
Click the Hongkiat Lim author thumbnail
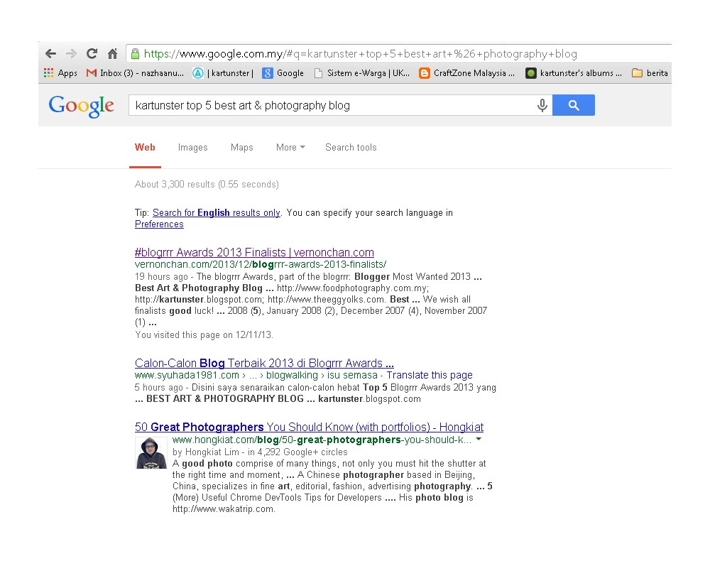[151, 452]
